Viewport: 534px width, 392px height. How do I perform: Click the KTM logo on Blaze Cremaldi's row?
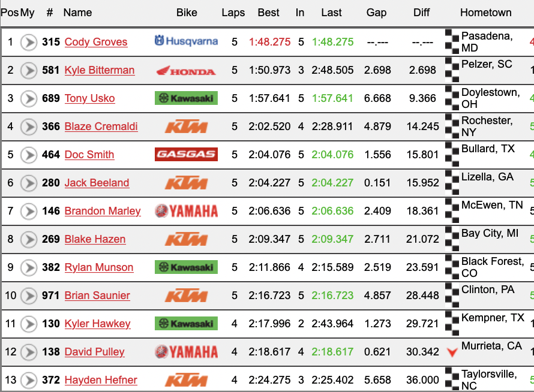[187, 126]
